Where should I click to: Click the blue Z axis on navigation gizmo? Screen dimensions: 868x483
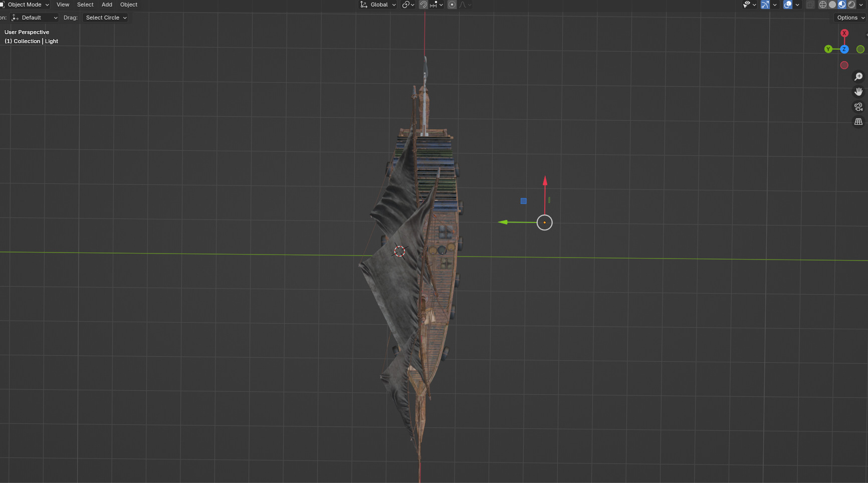tap(844, 49)
